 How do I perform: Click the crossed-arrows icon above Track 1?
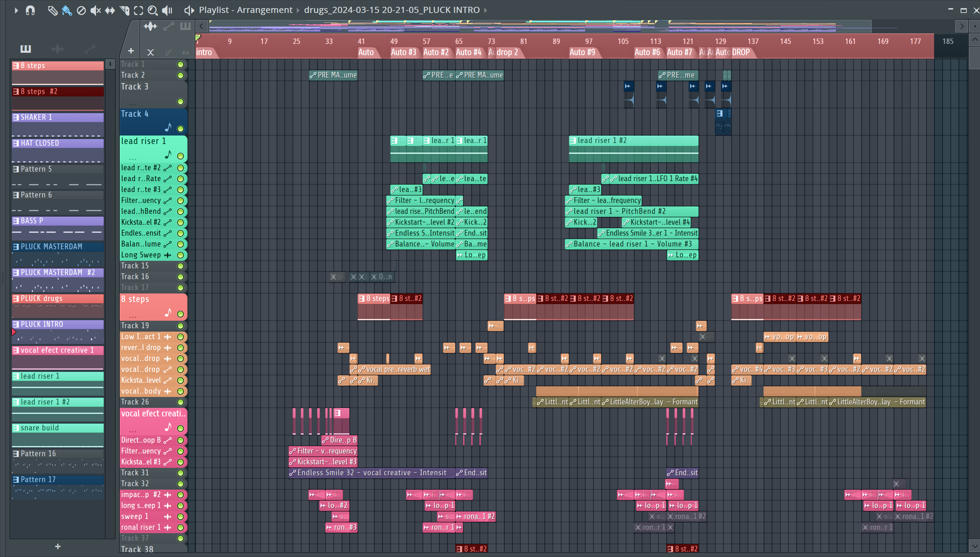pyautogui.click(x=151, y=52)
